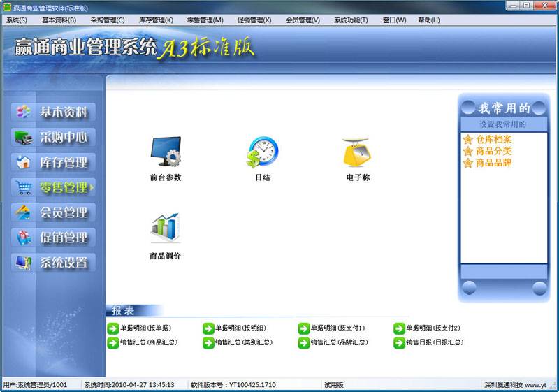The image size is (559, 392).
Task: Launch the 商品调价 chart icon
Action: click(x=166, y=228)
